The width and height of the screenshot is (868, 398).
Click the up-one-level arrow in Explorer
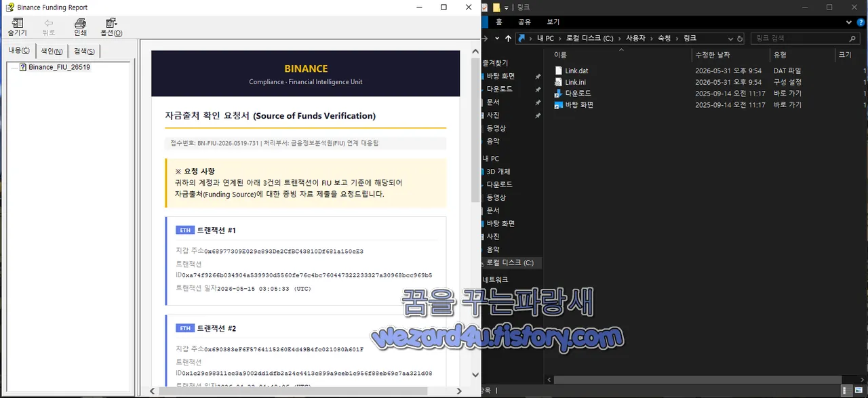coord(509,39)
